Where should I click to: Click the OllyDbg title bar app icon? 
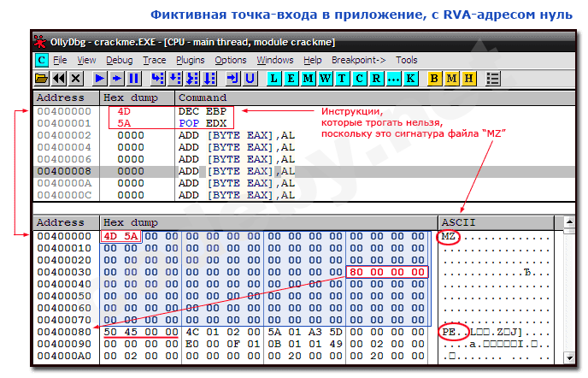40,42
